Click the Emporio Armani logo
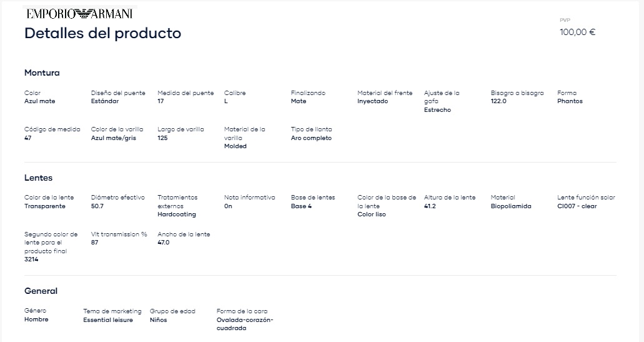Screen dimensions: 644x342 pos(80,14)
